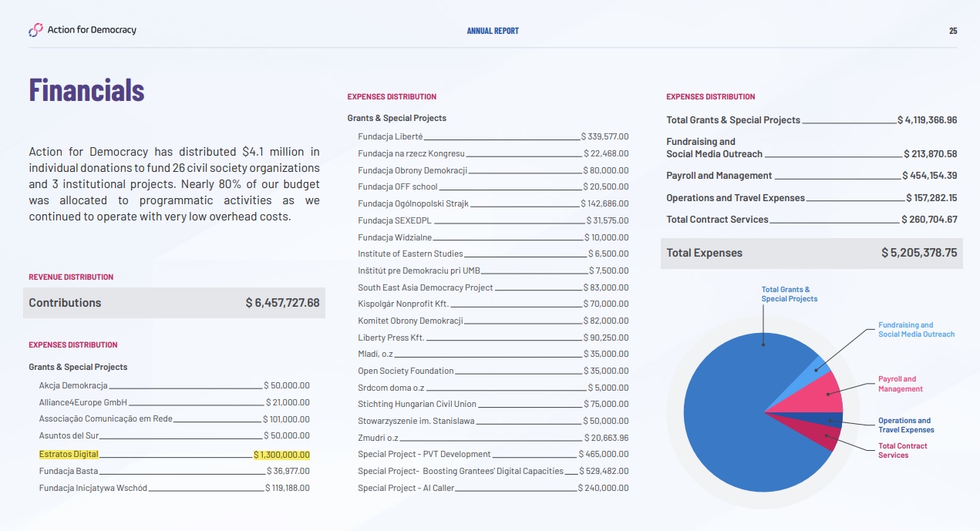The image size is (980, 531).
Task: Click the Payroll and Management chart label
Action: [900, 384]
